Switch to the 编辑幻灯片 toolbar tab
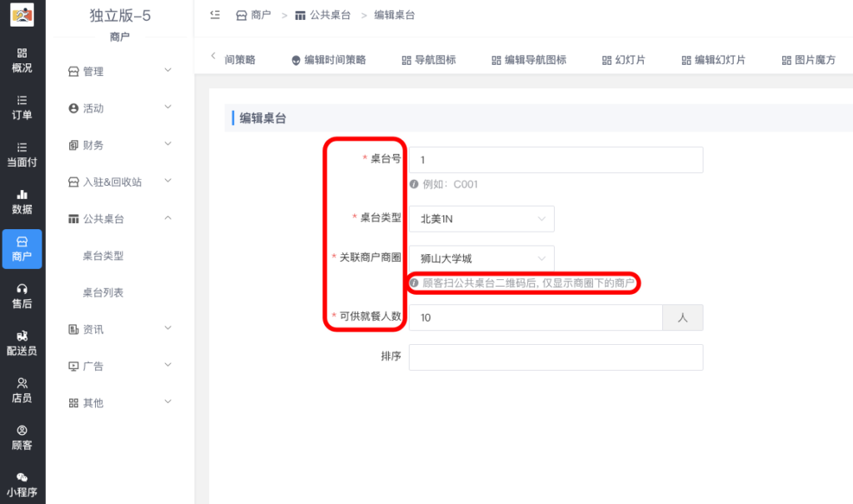 714,59
